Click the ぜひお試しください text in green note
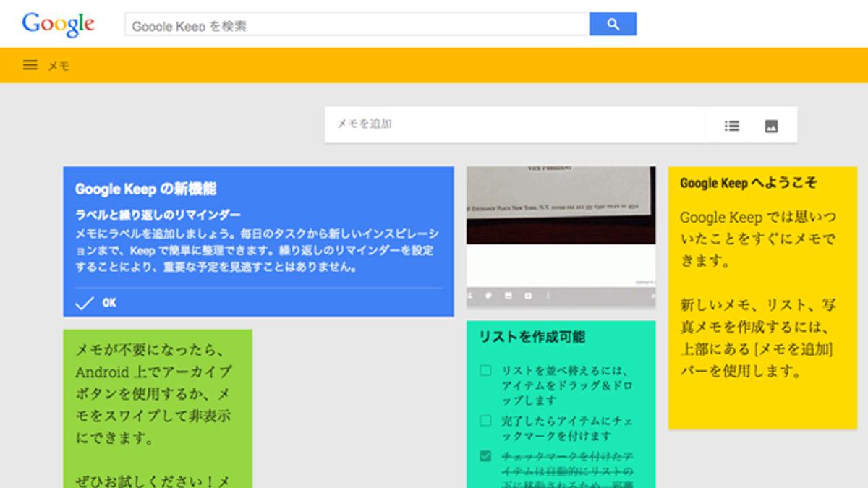868x488 pixels. [x=153, y=481]
